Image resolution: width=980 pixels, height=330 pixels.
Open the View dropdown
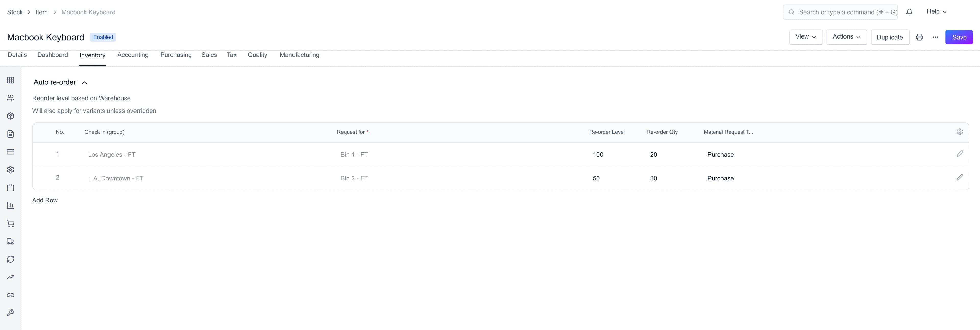pos(806,37)
